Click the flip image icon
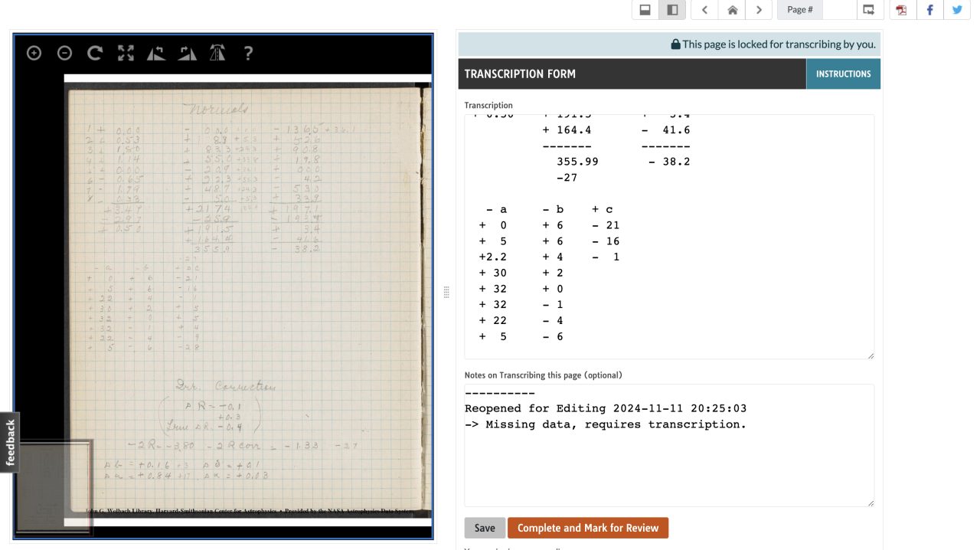980x550 pixels. point(217,53)
